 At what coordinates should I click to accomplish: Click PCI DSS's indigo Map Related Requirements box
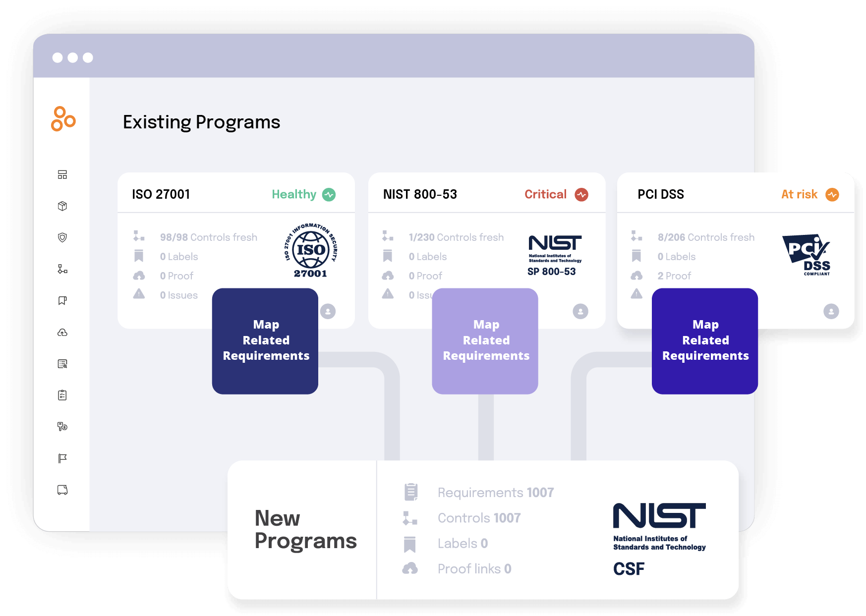click(x=705, y=341)
